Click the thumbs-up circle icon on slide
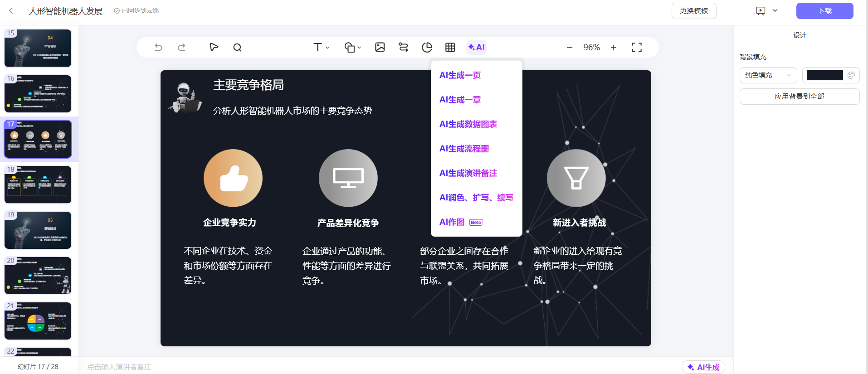The height and width of the screenshot is (374, 868). [x=233, y=178]
